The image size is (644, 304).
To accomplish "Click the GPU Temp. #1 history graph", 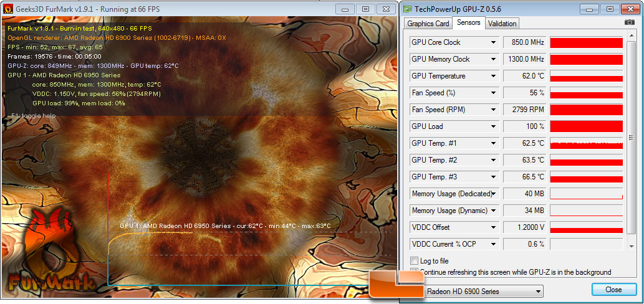I will tap(587, 143).
